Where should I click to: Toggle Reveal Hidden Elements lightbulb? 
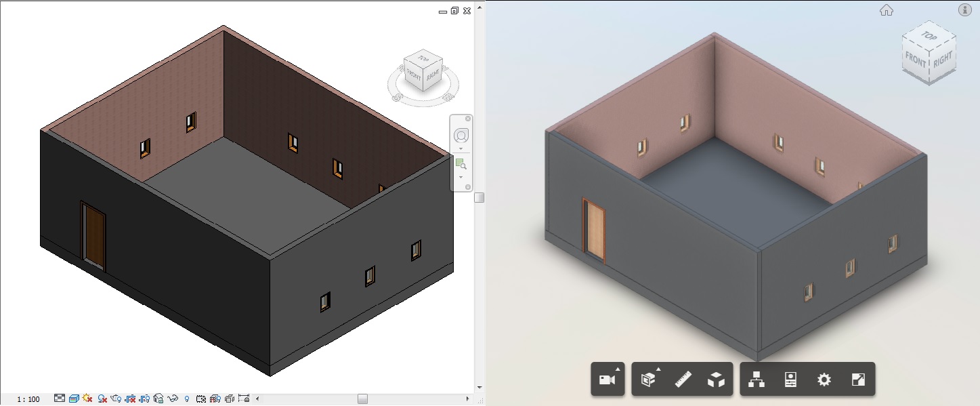click(187, 399)
